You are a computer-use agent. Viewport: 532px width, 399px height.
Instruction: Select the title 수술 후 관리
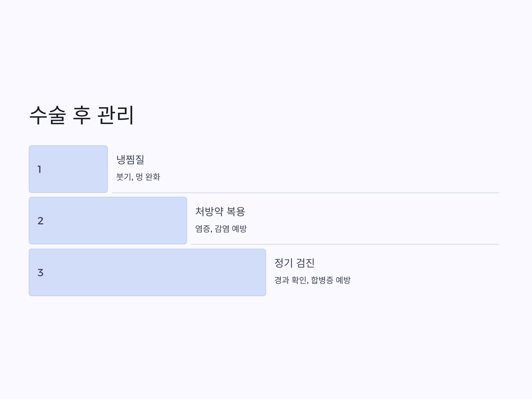81,115
